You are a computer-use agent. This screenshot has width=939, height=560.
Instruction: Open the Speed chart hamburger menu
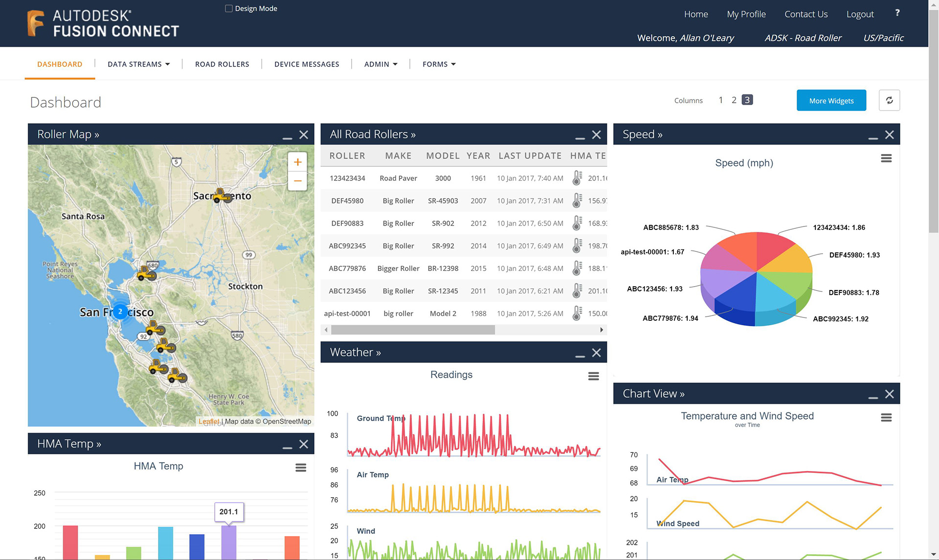[x=886, y=158]
